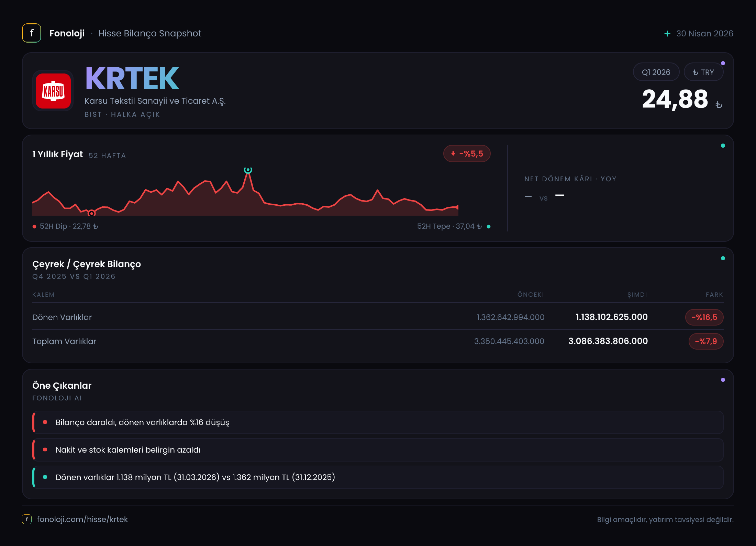756x546 pixels.
Task: Click the ÖNCEKI column header
Action: [x=531, y=295]
